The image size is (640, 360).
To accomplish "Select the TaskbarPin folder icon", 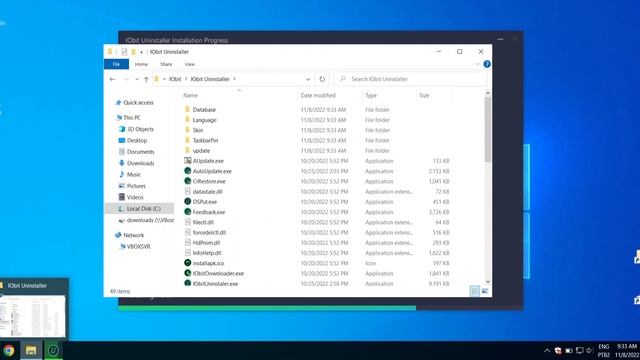I will point(187,140).
